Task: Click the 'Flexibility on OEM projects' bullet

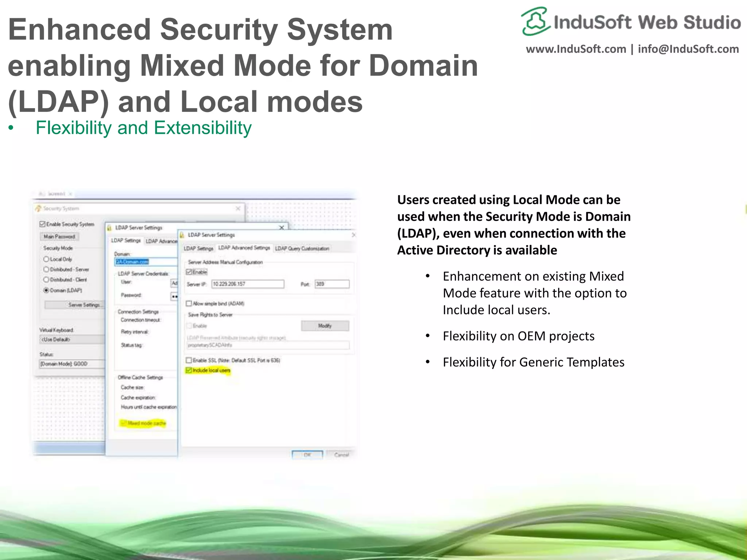Action: [519, 336]
